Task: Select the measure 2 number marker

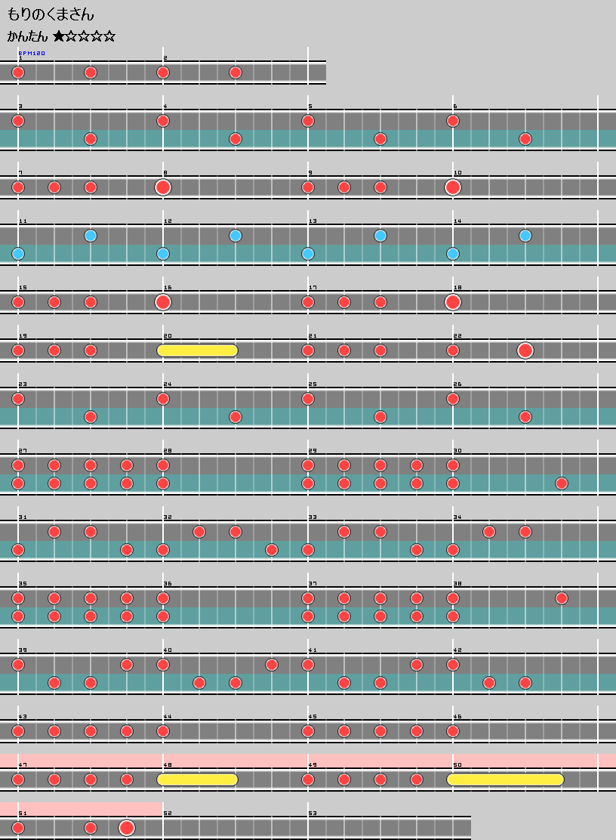Action: coord(165,58)
